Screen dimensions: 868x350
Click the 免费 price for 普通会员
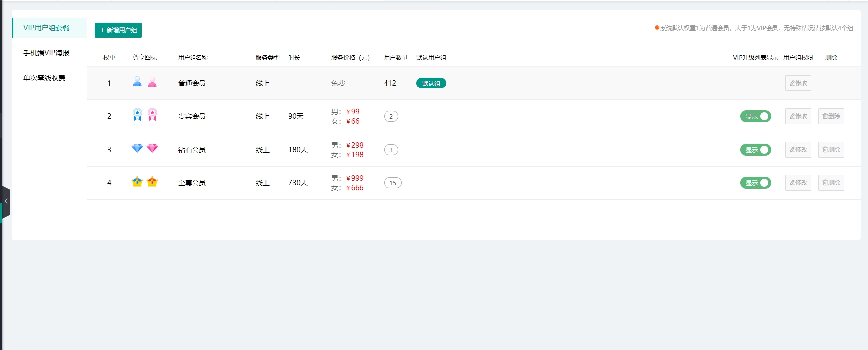tap(338, 83)
